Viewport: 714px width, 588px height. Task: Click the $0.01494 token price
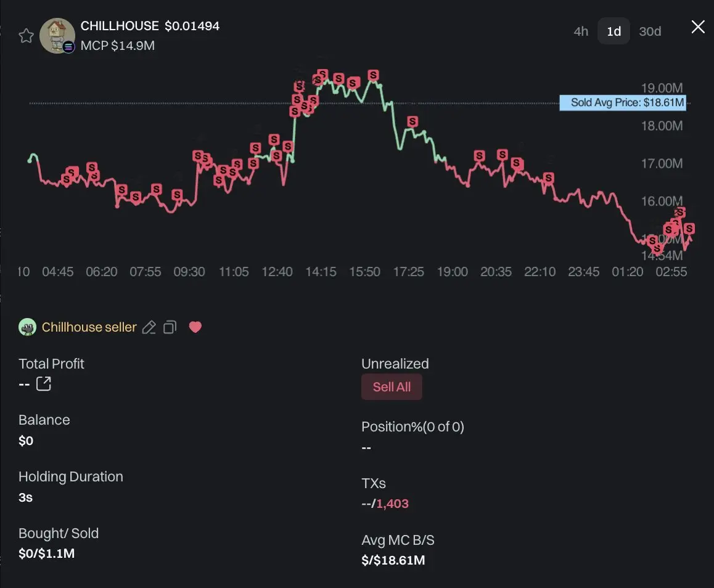[192, 26]
